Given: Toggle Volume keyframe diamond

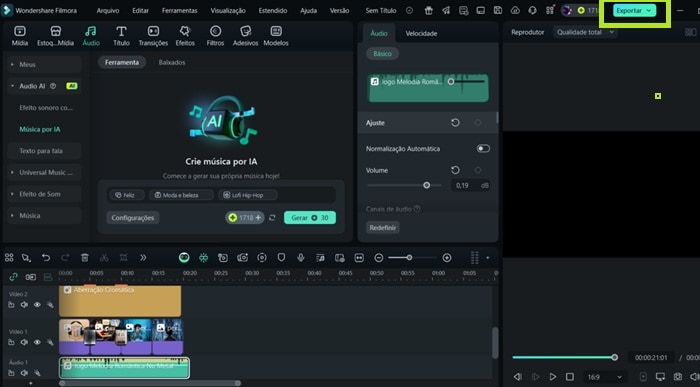Looking at the screenshot, I should pos(478,170).
